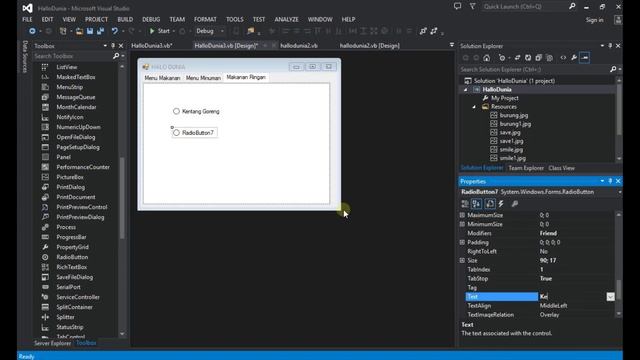This screenshot has width=640, height=360.
Task: Click the Refresh icon in Solution Explorer
Action: [x=528, y=58]
